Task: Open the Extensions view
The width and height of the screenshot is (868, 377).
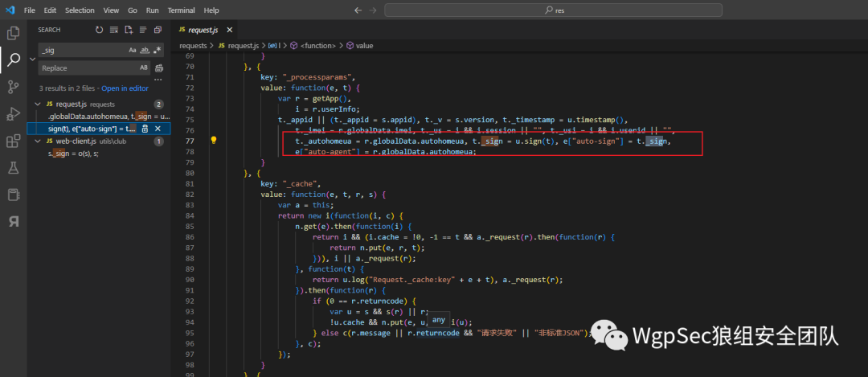Action: coord(14,141)
